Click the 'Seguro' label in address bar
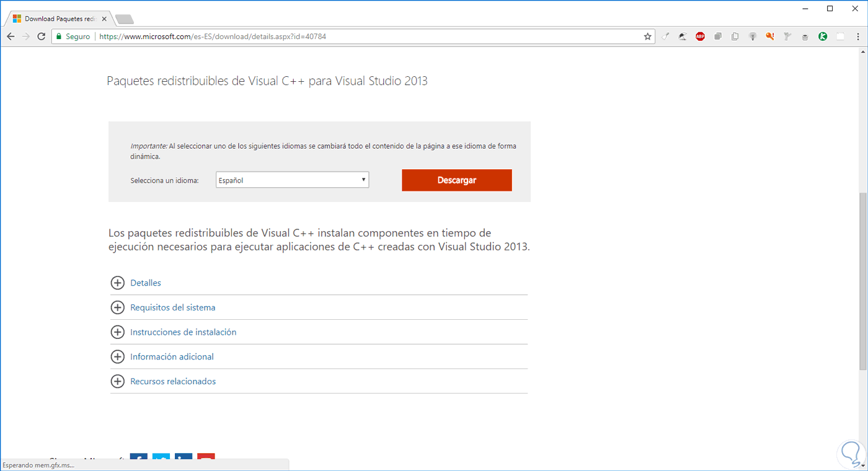The image size is (868, 471). click(x=78, y=37)
